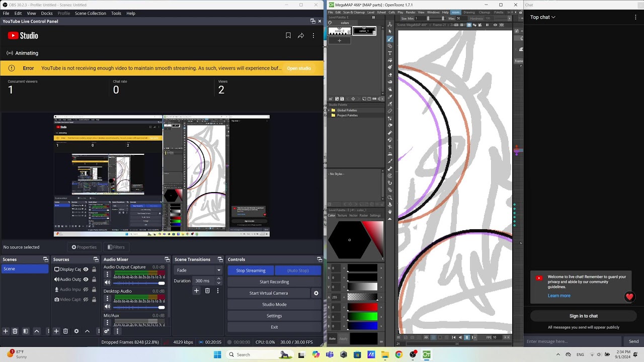Click Learn more link in chat welcome
The width and height of the screenshot is (644, 362).
559,296
